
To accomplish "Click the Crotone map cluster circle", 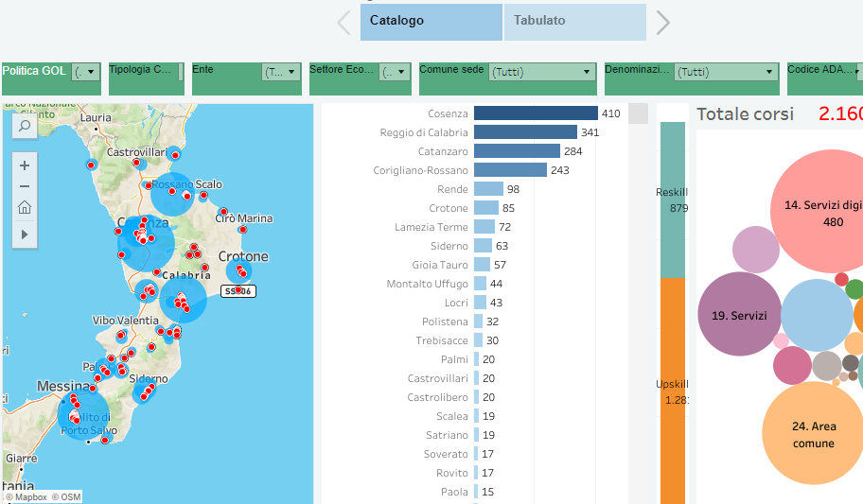I will point(238,271).
